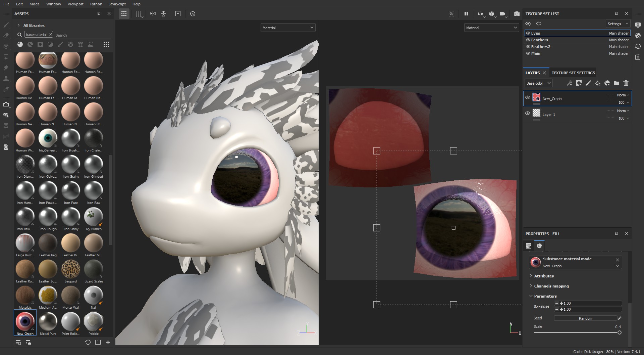Select the New_Graph material in assets
The height and width of the screenshot is (355, 644).
click(x=25, y=322)
